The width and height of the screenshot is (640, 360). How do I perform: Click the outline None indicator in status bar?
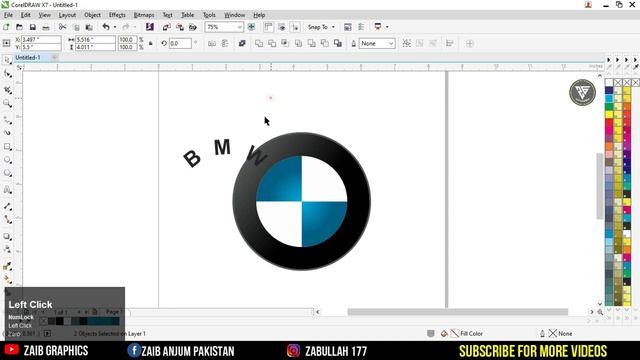560,333
